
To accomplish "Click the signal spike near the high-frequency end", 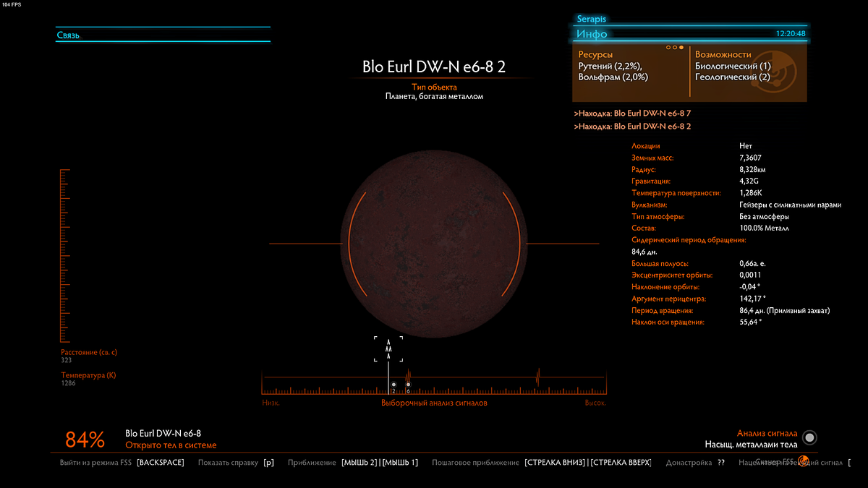I will 537,377.
